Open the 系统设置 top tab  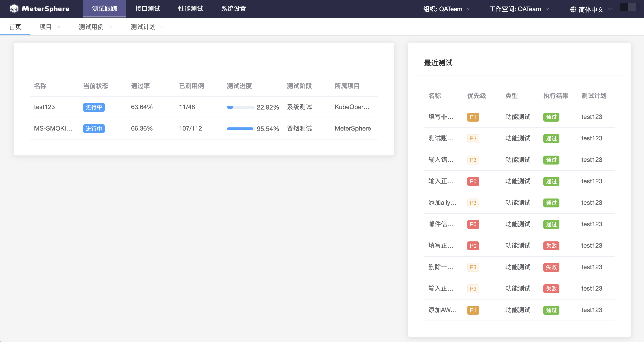pos(233,9)
